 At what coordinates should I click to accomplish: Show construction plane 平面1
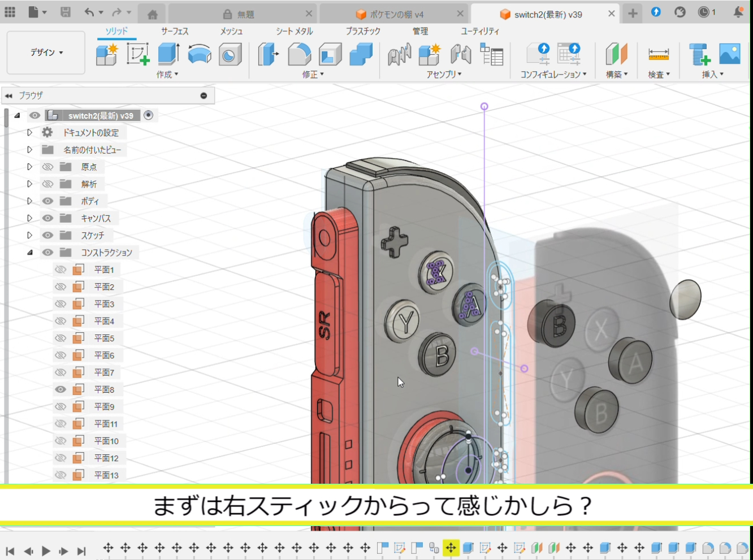[x=60, y=270]
